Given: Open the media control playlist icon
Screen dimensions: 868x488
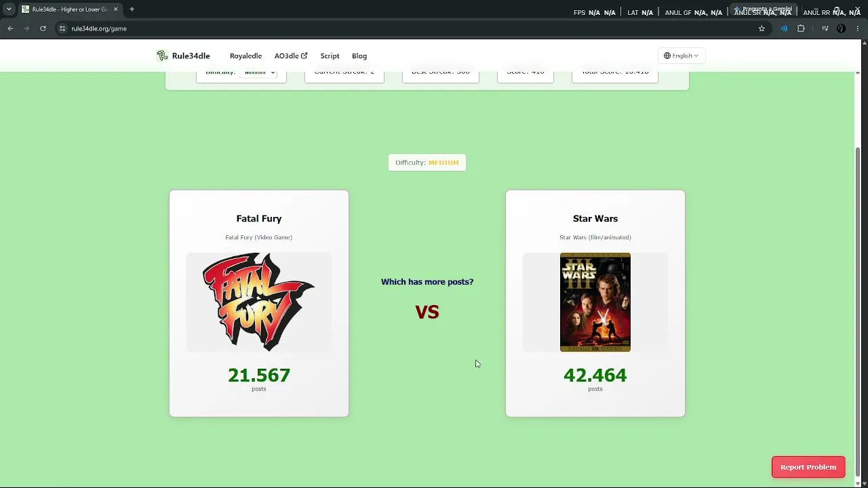Looking at the screenshot, I should point(825,28).
